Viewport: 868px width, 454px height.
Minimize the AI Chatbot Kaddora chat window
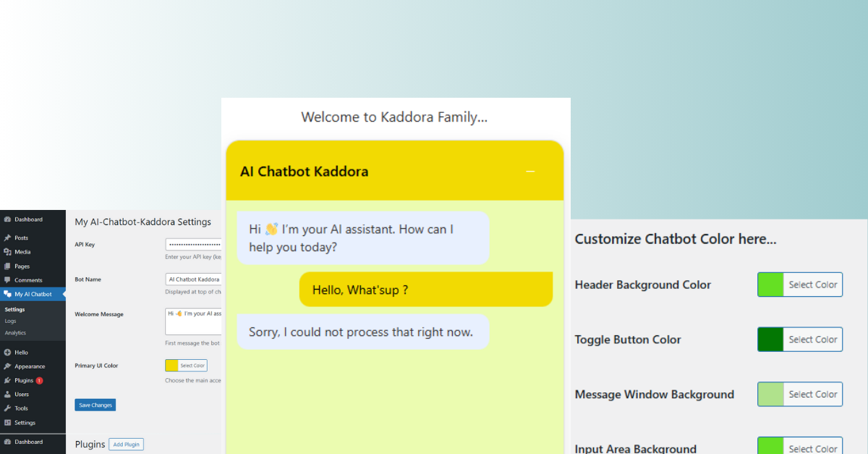(x=530, y=172)
